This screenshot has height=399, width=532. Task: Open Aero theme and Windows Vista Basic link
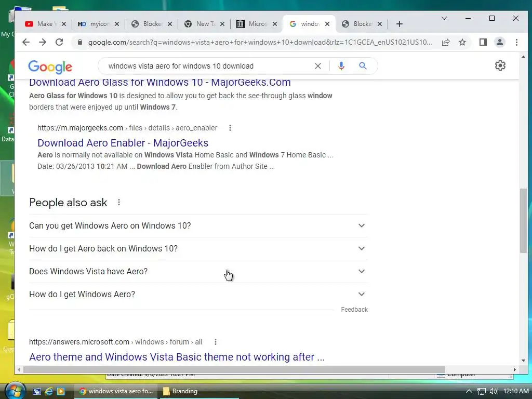(x=177, y=357)
